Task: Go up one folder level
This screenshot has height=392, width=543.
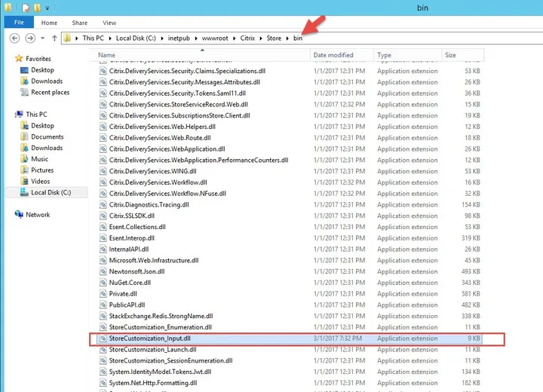Action: click(x=54, y=38)
